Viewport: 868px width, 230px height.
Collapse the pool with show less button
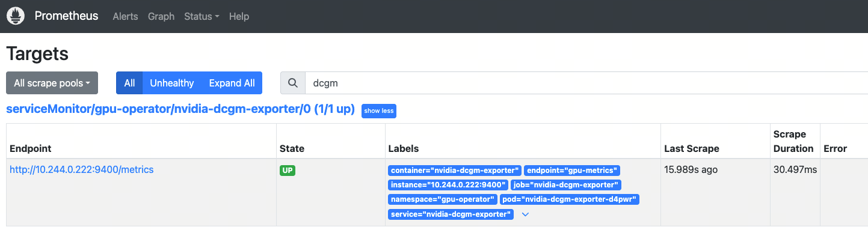coord(379,111)
